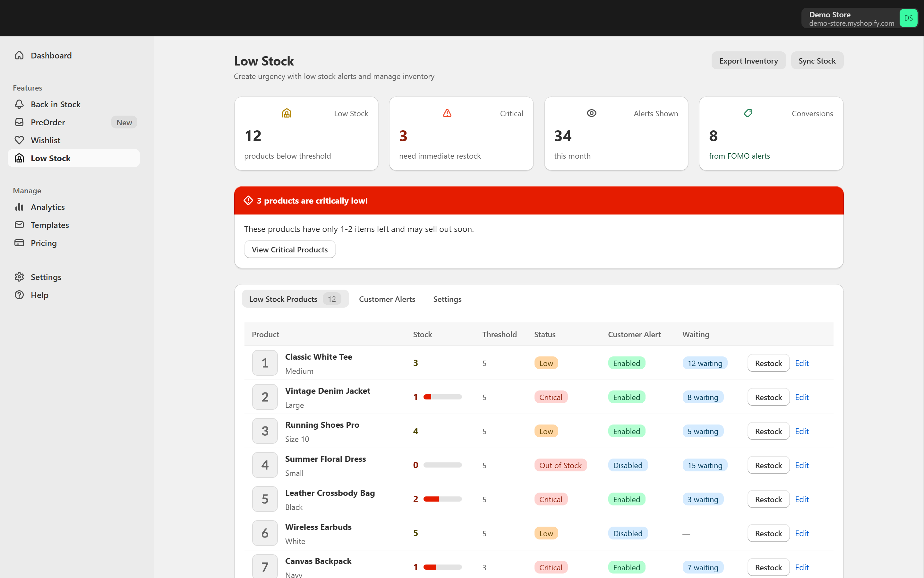Restock the Vintage Denim Jacket
The image size is (924, 578).
tap(768, 397)
